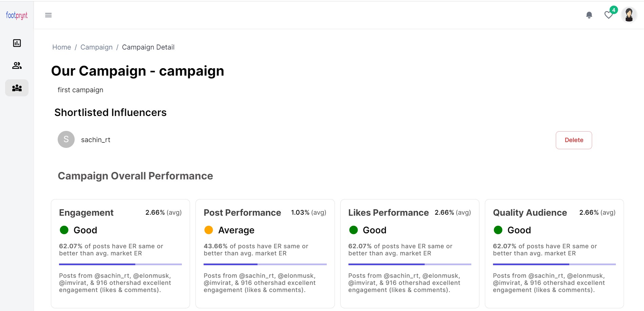The image size is (644, 311).
Task: Go to Campaign breadcrumb link
Action: pyautogui.click(x=96, y=47)
